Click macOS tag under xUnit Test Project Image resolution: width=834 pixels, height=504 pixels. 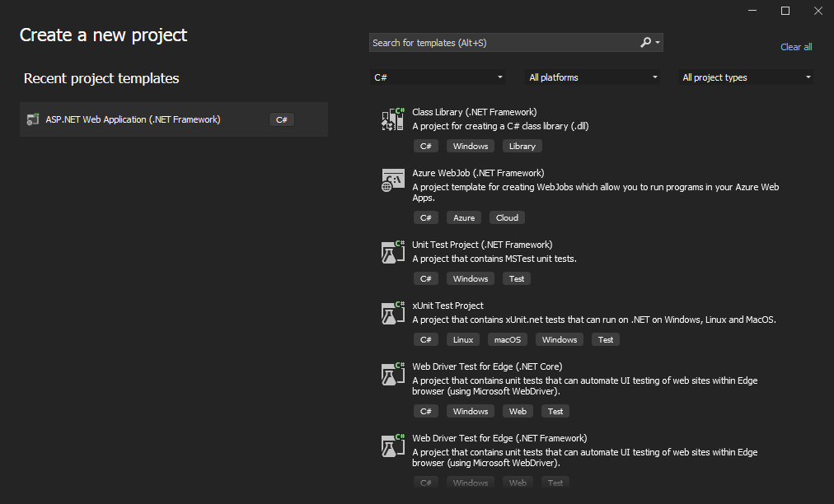(508, 340)
